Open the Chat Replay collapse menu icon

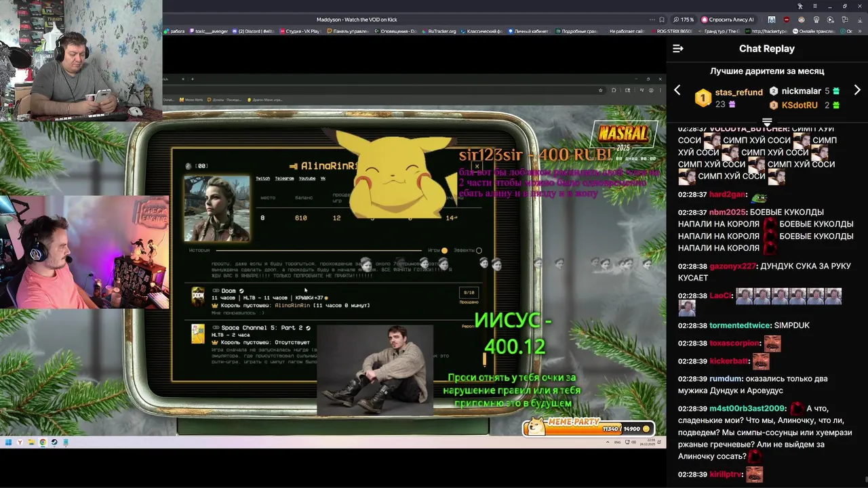click(677, 49)
